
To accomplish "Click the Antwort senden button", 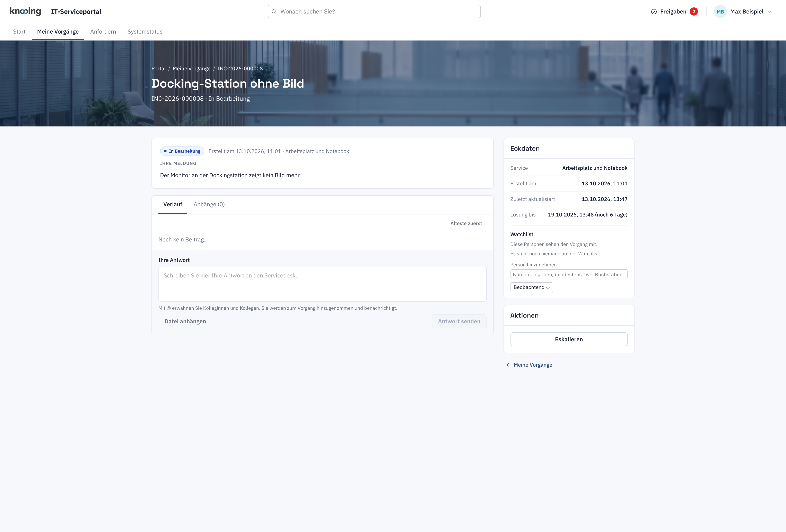I will click(x=459, y=321).
